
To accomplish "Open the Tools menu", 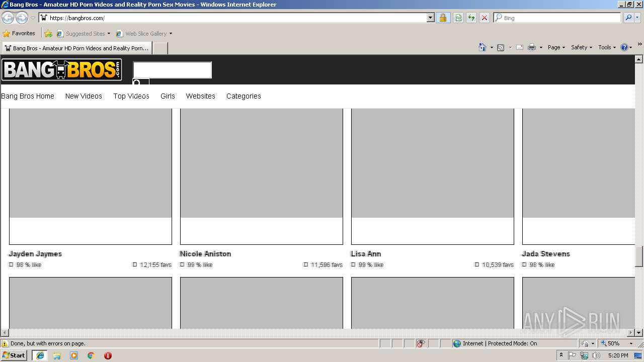I will (x=607, y=47).
